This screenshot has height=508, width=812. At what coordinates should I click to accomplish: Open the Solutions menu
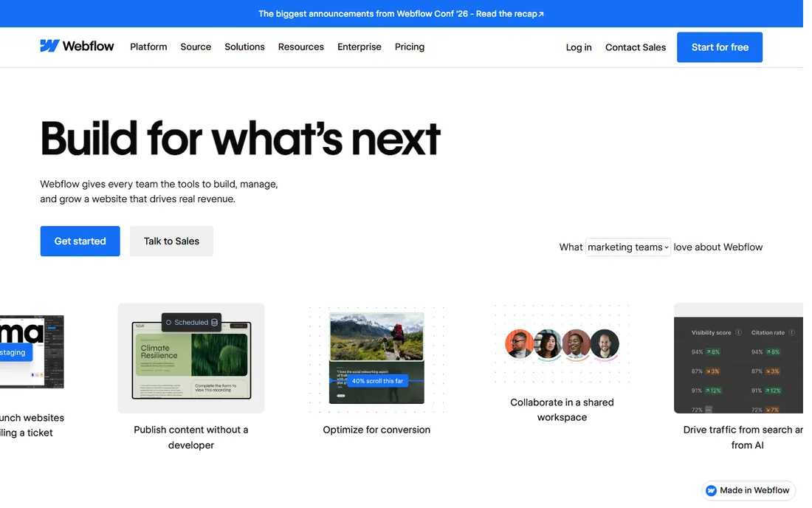coord(244,47)
